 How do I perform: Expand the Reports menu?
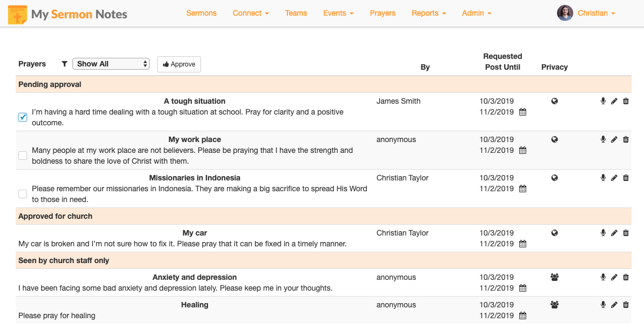428,13
